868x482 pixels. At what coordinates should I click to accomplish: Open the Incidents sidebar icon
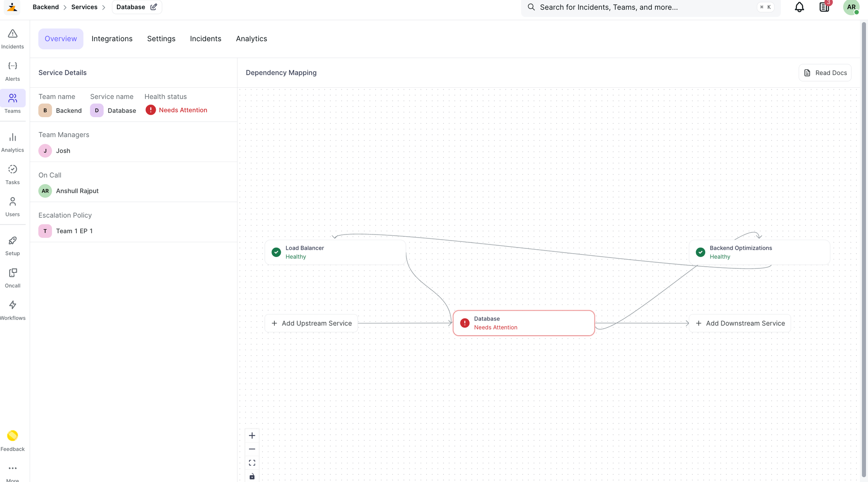[13, 38]
